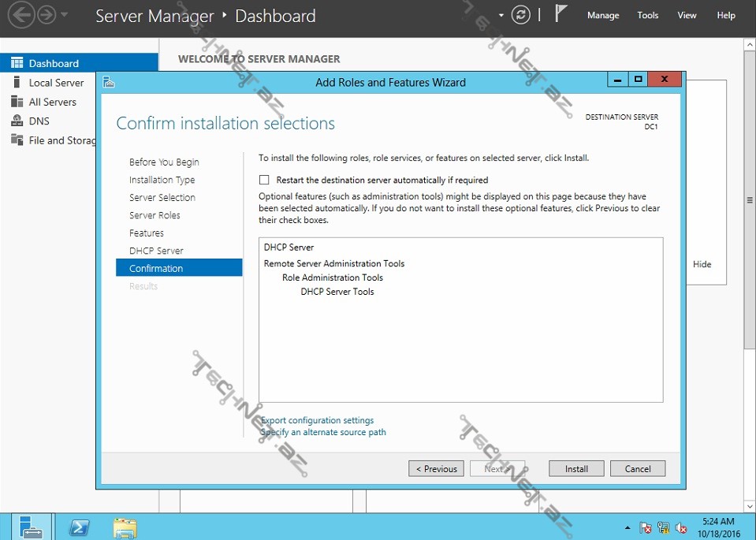Go back with the Previous button

(x=436, y=468)
